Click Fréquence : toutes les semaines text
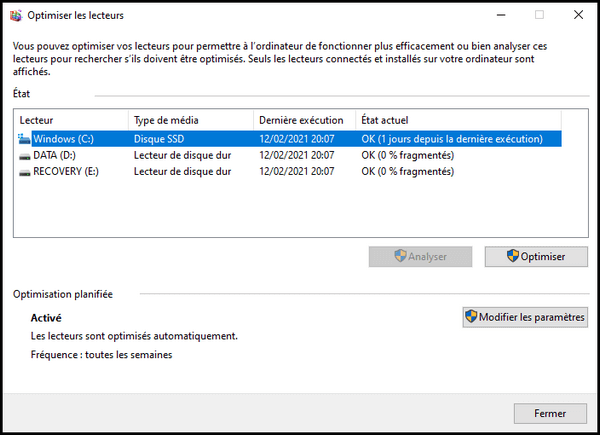 (101, 355)
